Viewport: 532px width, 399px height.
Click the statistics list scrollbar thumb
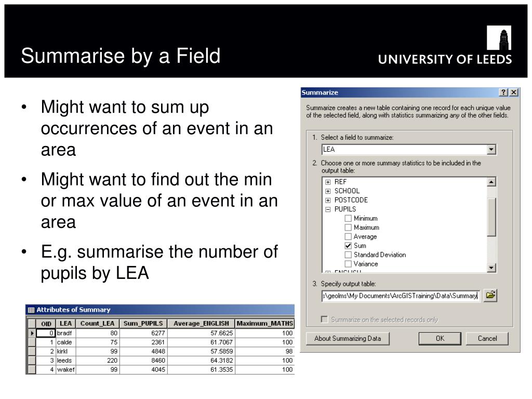pos(491,217)
